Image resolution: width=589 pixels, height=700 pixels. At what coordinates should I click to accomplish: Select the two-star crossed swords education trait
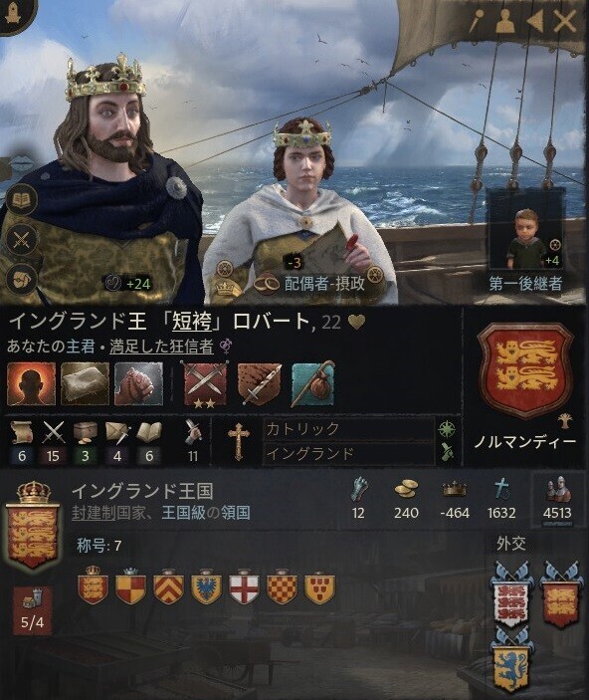(205, 384)
